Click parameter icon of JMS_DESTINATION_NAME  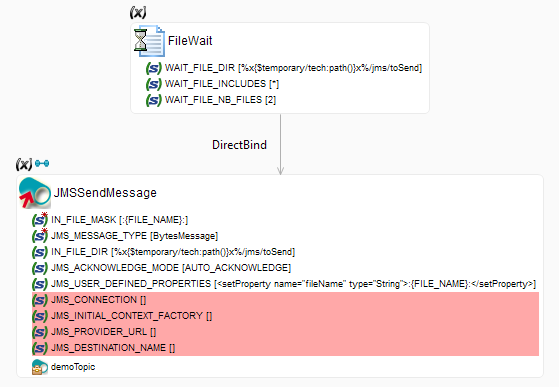[x=40, y=348]
